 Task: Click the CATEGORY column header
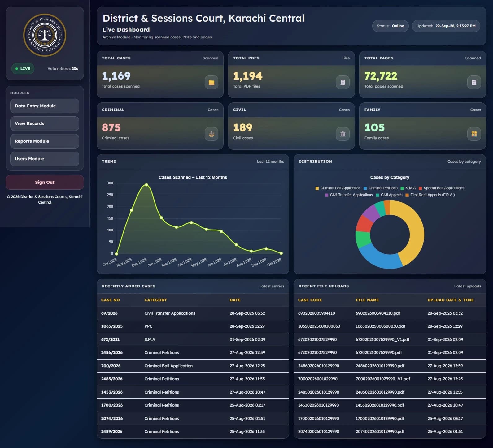click(x=155, y=300)
